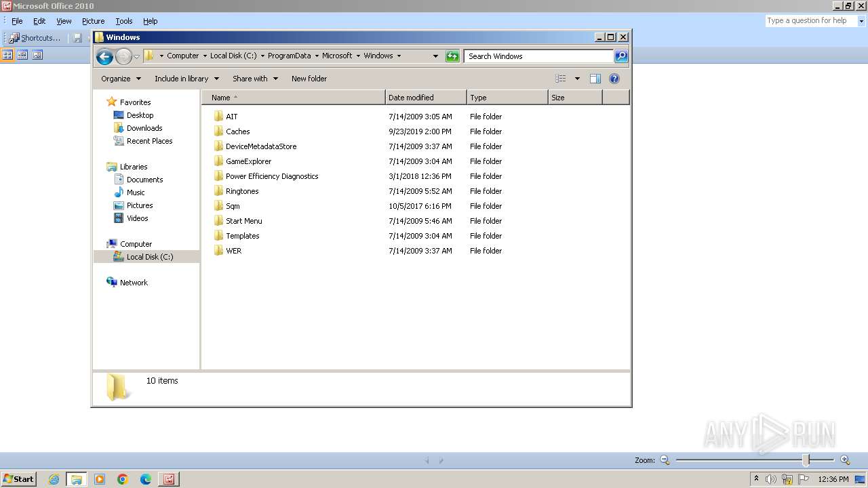
Task: Select Power Efficiency Diagnostics folder
Action: pyautogui.click(x=272, y=176)
